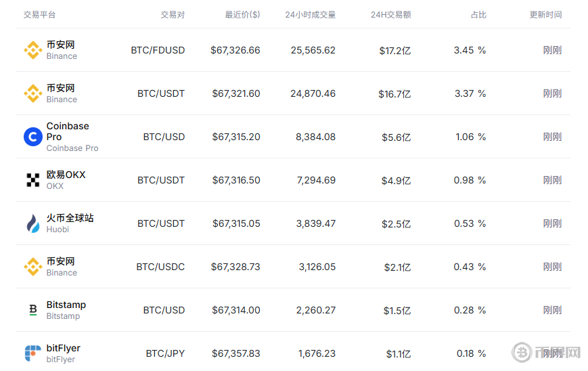The image size is (588, 371).
Task: Click the OKX checkered logo icon
Action: pyautogui.click(x=33, y=180)
